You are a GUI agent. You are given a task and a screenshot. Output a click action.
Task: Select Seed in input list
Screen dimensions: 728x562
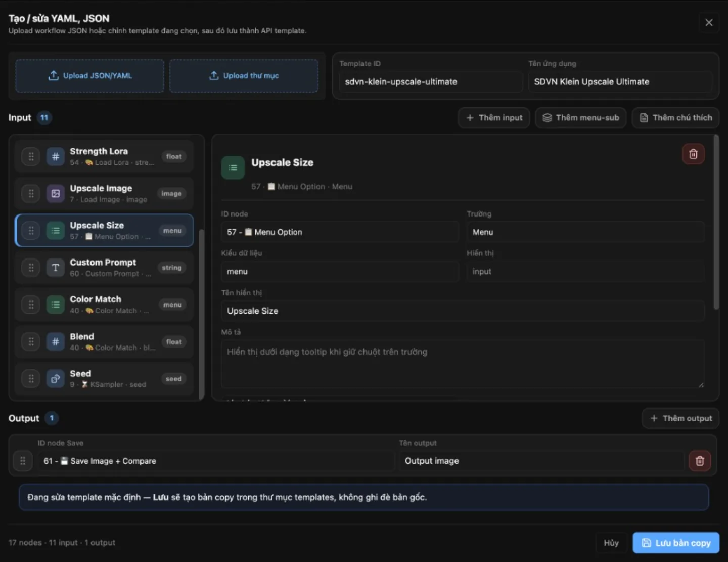tap(104, 378)
